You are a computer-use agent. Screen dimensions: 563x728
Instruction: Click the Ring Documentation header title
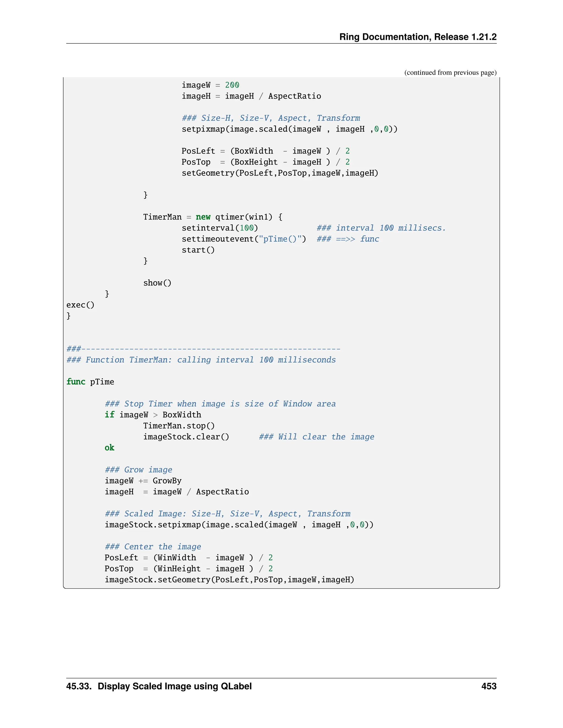pos(418,37)
